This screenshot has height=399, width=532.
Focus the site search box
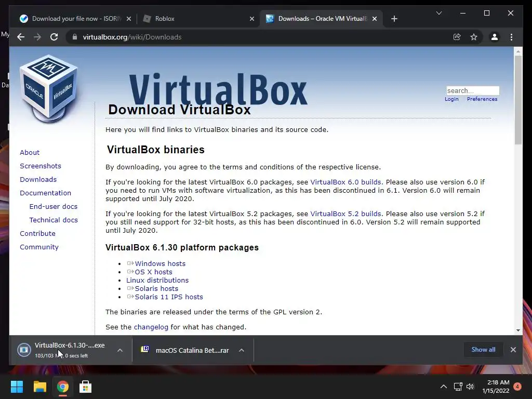click(x=473, y=90)
